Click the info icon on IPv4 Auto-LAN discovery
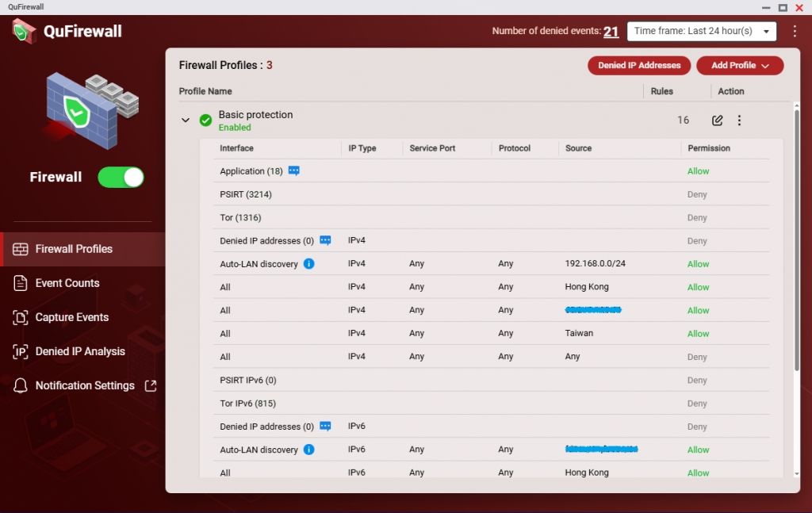The height and width of the screenshot is (513, 812). [x=308, y=263]
